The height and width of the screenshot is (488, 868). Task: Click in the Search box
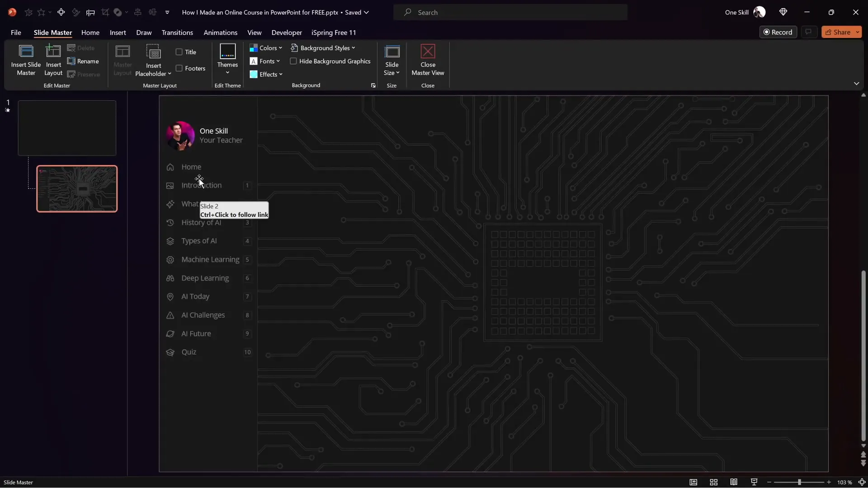click(x=510, y=12)
